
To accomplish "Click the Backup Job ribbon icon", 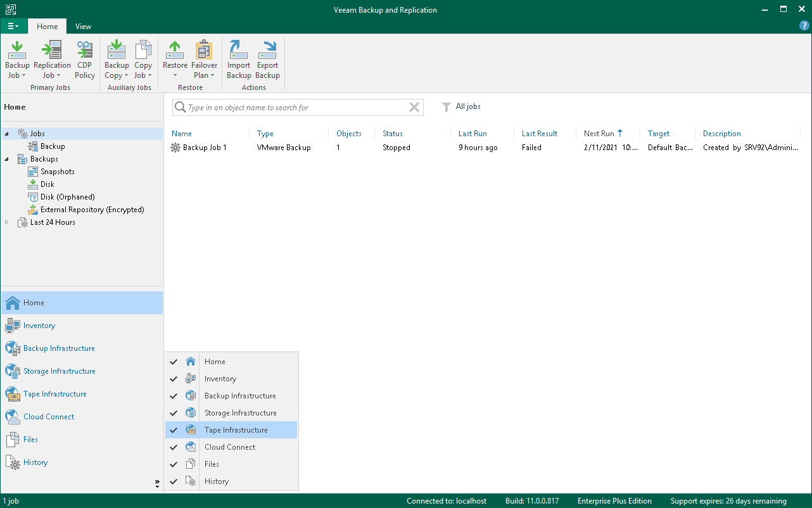I will [17, 60].
